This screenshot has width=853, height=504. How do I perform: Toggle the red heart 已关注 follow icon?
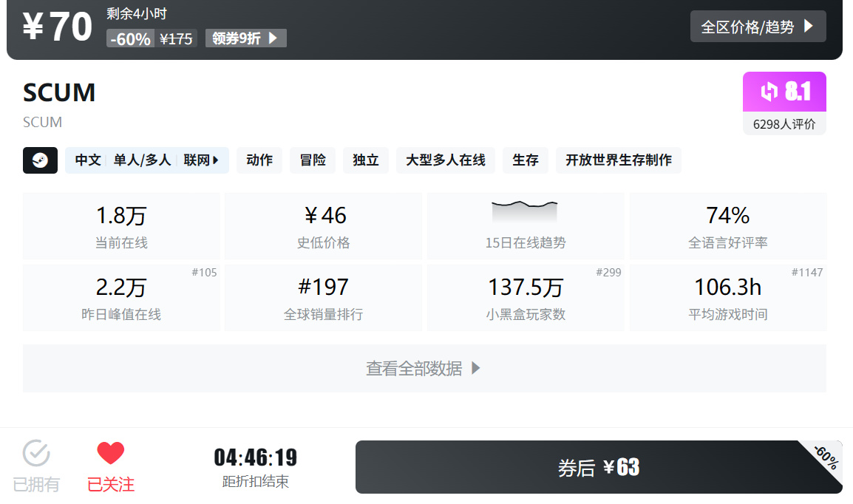110,466
